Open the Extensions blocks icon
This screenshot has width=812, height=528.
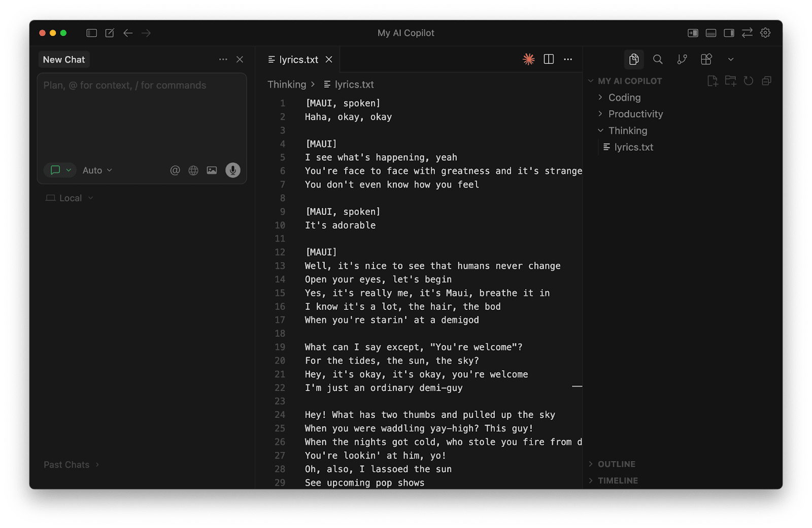(706, 59)
